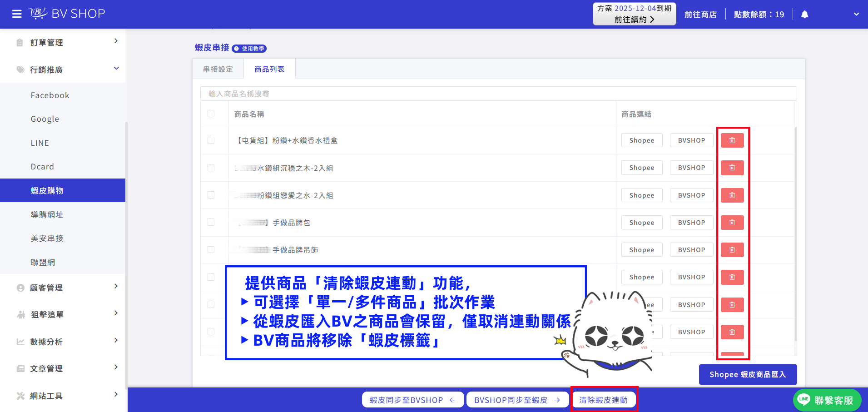Expand the 數據分析 menu chevron

[x=116, y=340]
